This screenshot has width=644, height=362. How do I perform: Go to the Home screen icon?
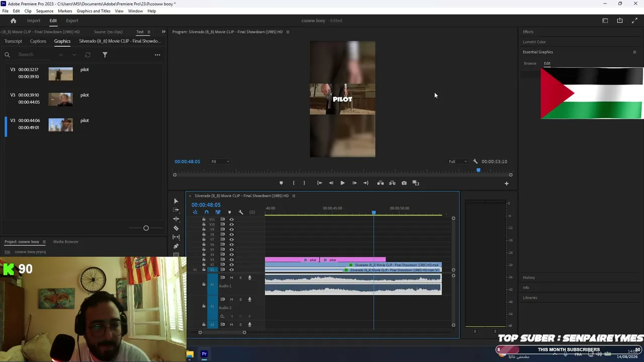(14, 21)
